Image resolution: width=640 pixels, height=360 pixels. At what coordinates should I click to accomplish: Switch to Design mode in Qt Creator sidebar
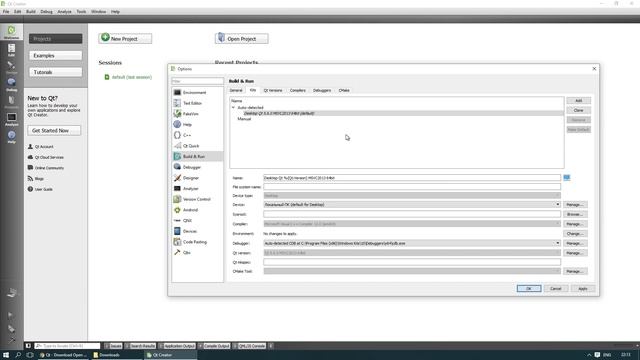(x=11, y=67)
